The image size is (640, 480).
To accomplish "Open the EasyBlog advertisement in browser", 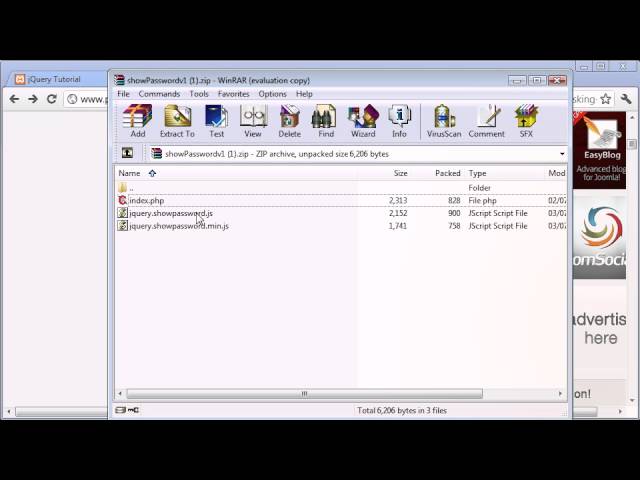I will [x=599, y=150].
